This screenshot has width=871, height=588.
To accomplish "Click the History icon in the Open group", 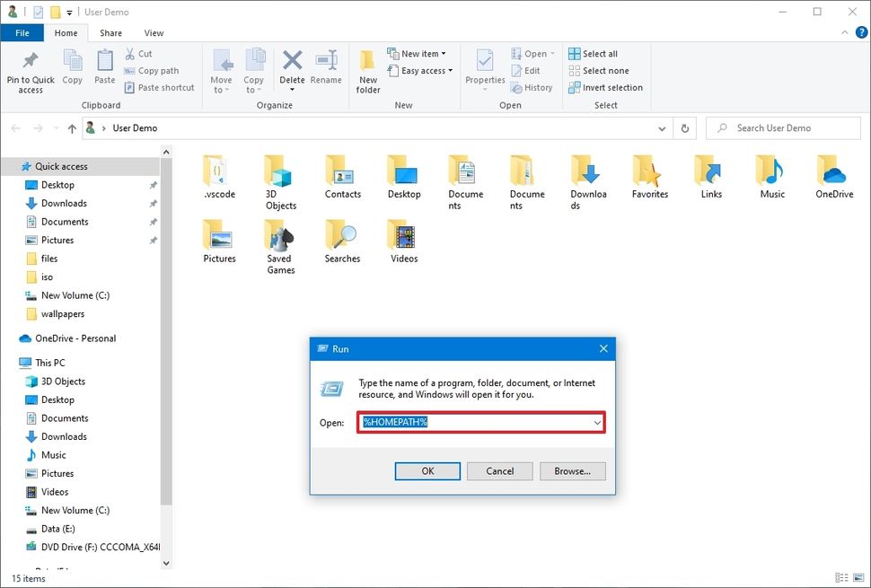I will point(532,87).
